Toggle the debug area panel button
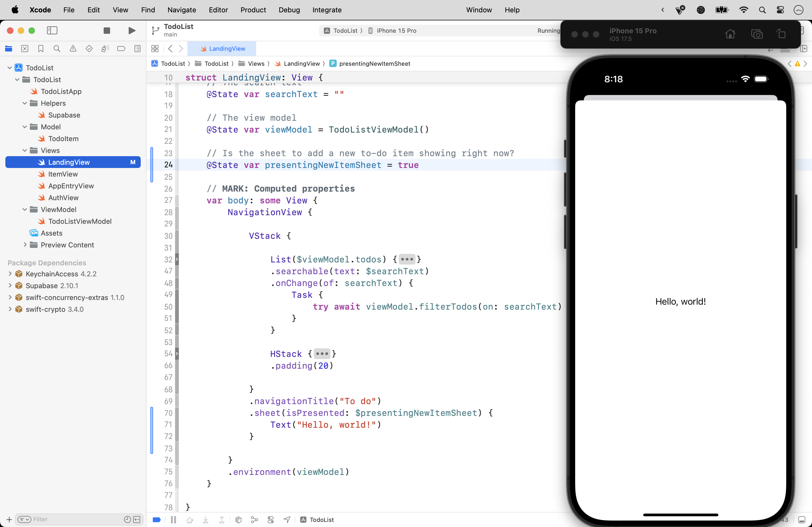This screenshot has width=812, height=527. coord(802,519)
